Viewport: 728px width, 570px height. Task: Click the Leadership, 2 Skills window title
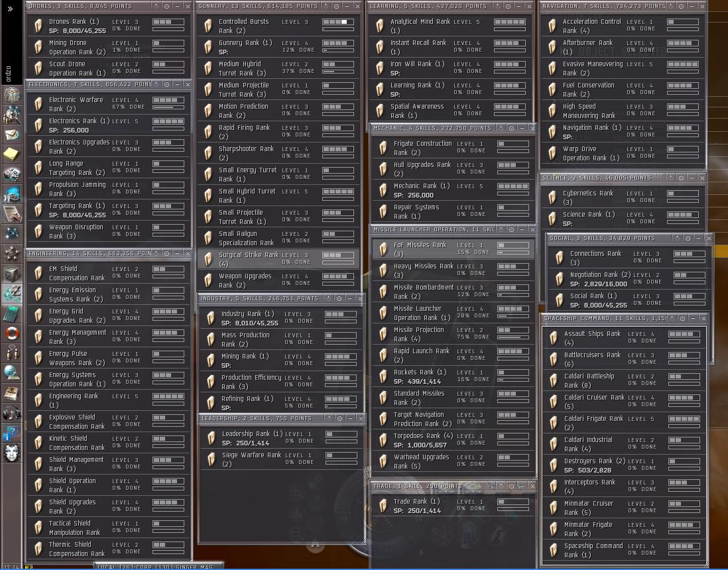point(257,418)
